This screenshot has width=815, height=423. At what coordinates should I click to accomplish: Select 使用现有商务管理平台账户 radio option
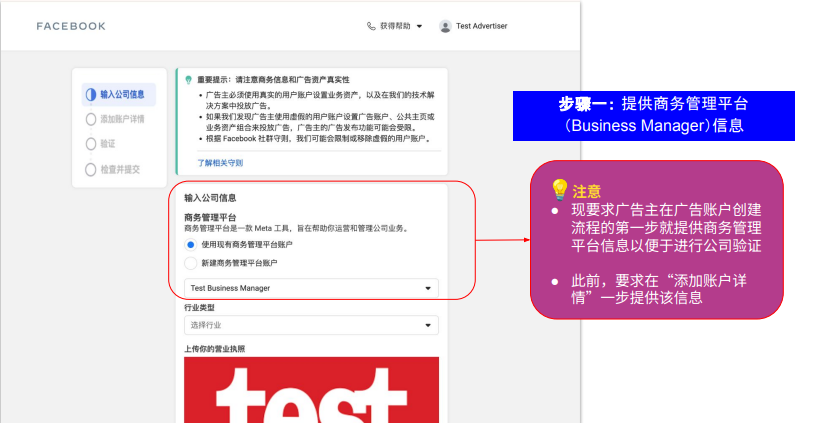(x=190, y=244)
